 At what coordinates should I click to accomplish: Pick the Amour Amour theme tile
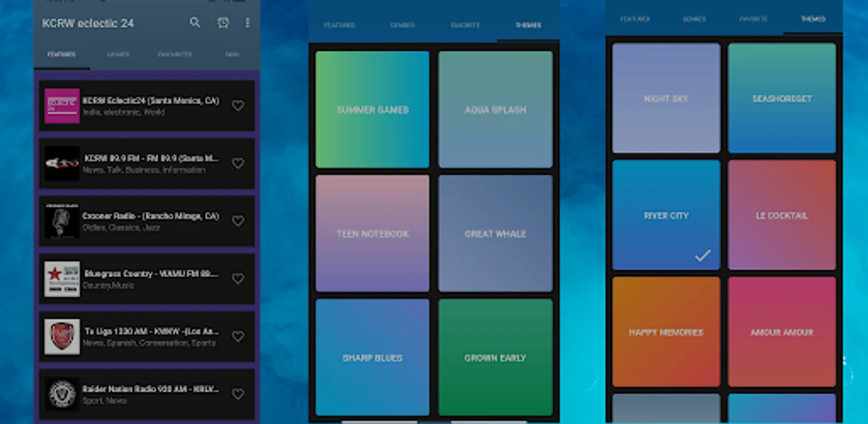pyautogui.click(x=782, y=332)
